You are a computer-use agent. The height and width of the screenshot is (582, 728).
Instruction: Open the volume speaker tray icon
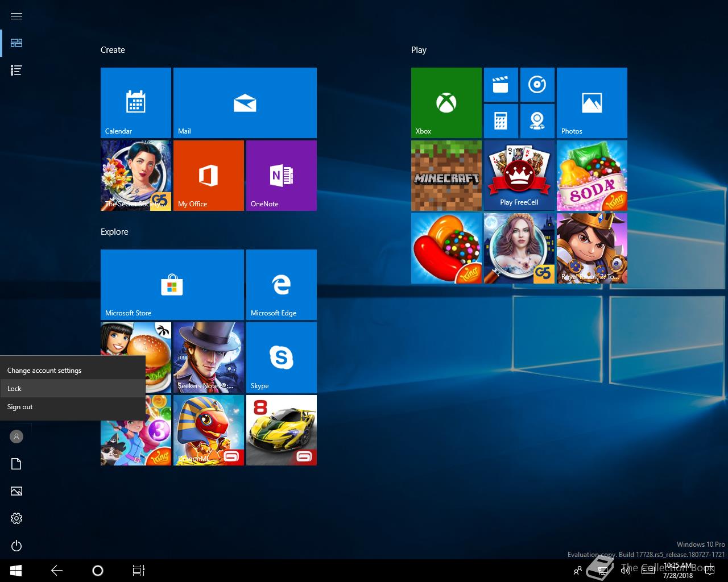(x=626, y=571)
